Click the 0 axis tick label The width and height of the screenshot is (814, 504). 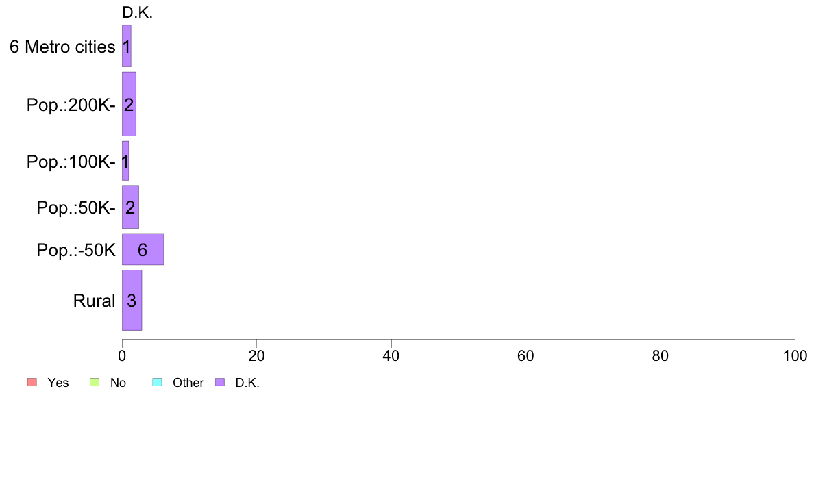(x=122, y=356)
